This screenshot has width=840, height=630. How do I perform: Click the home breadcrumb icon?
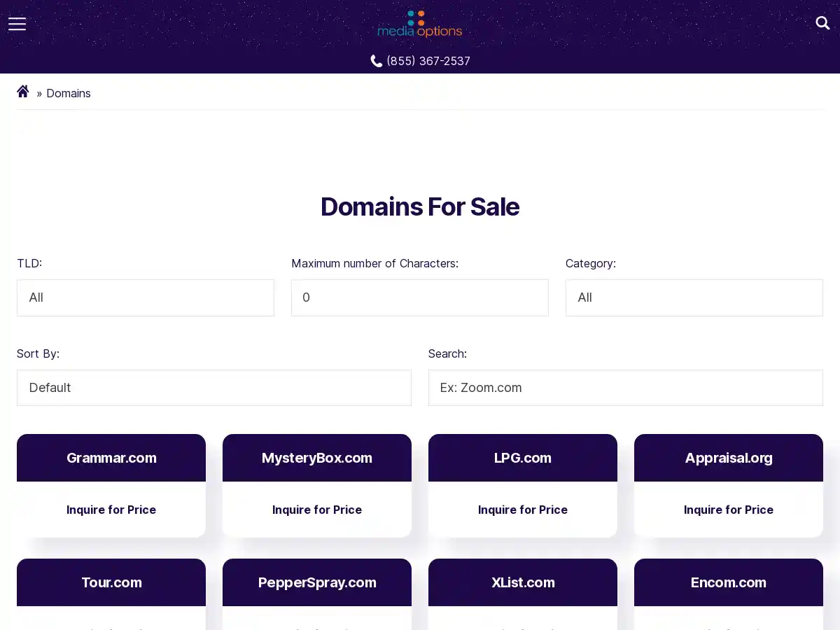(x=23, y=92)
